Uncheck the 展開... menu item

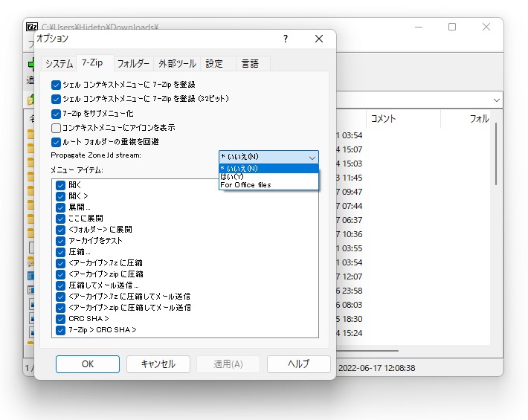[x=61, y=207]
